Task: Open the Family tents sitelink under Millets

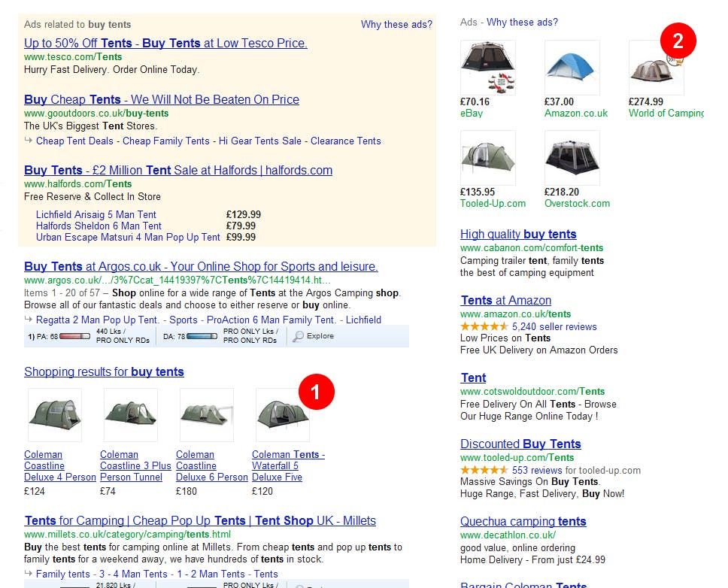Action: pos(62,574)
